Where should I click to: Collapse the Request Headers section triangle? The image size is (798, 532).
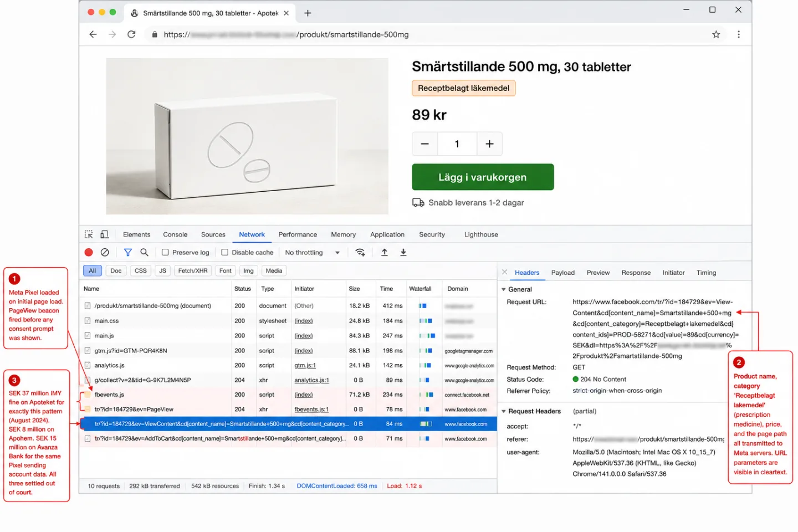click(x=504, y=411)
